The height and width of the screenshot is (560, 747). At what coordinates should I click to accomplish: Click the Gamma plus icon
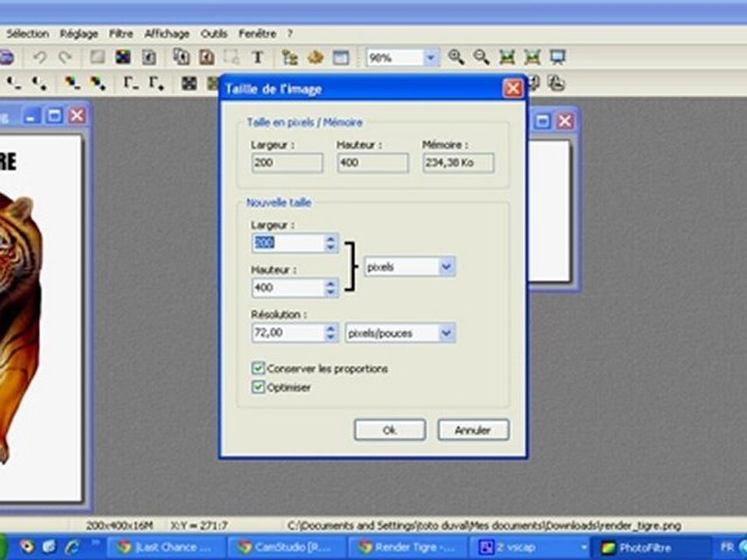click(156, 84)
